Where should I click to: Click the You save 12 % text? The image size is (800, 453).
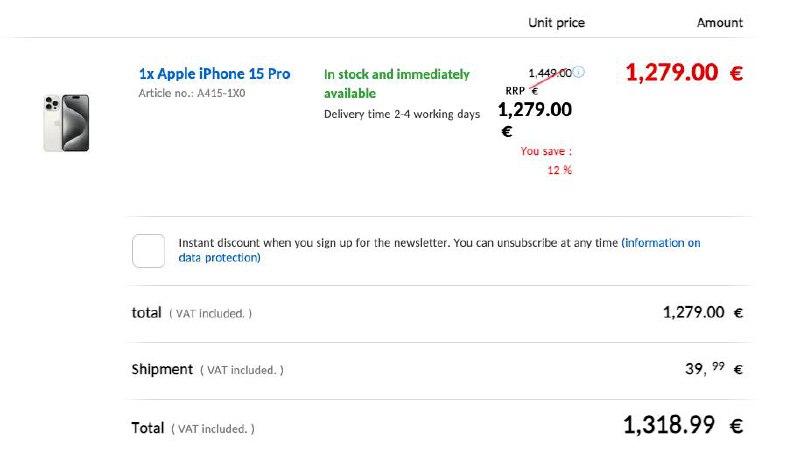[x=547, y=160]
